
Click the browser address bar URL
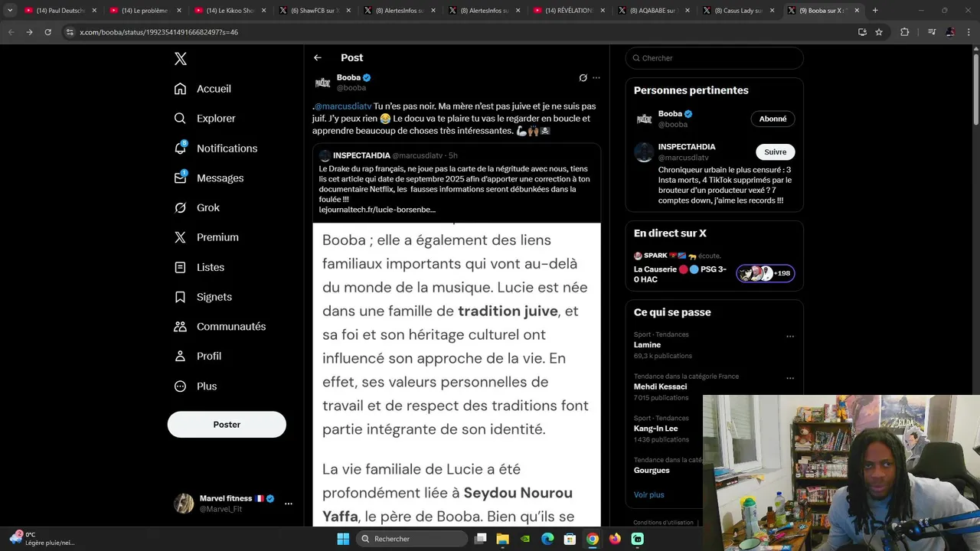[x=158, y=32]
